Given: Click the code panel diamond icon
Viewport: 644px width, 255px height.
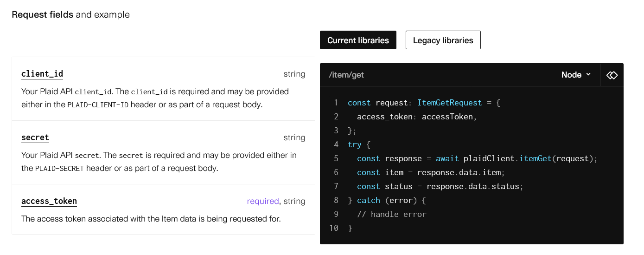Looking at the screenshot, I should (x=612, y=75).
